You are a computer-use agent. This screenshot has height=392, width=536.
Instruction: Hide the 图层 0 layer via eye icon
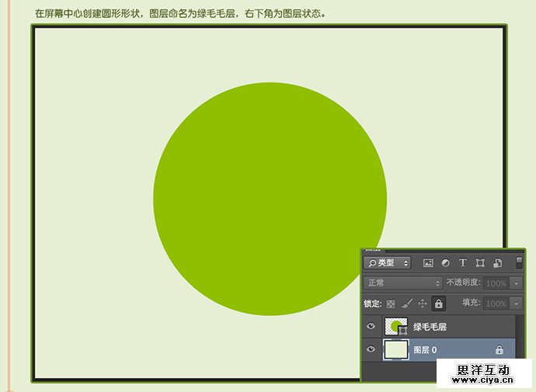(371, 350)
